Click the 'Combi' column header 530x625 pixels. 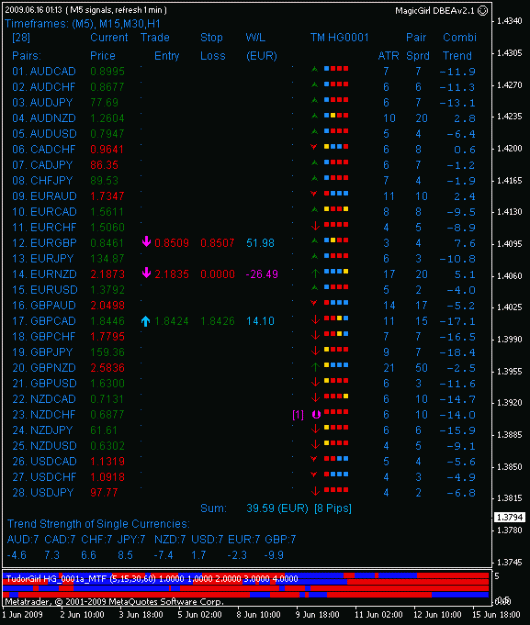pyautogui.click(x=459, y=38)
